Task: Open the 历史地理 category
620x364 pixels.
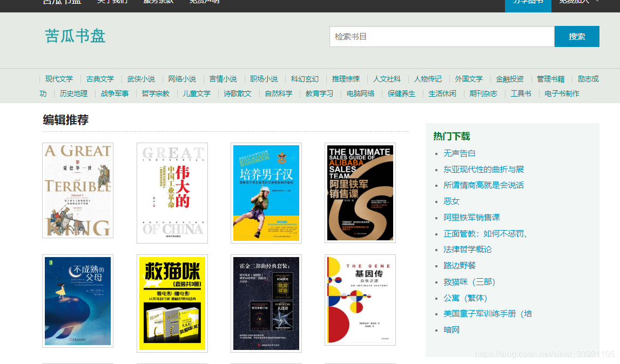Action: [73, 93]
